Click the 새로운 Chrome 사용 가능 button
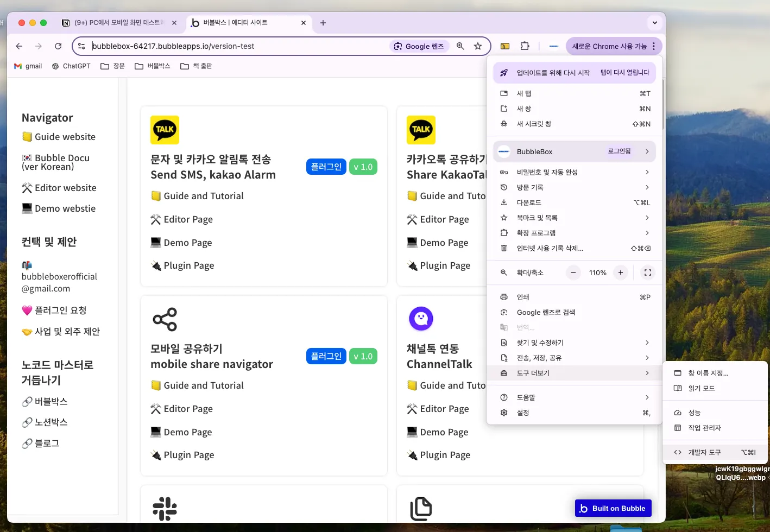 pos(614,46)
